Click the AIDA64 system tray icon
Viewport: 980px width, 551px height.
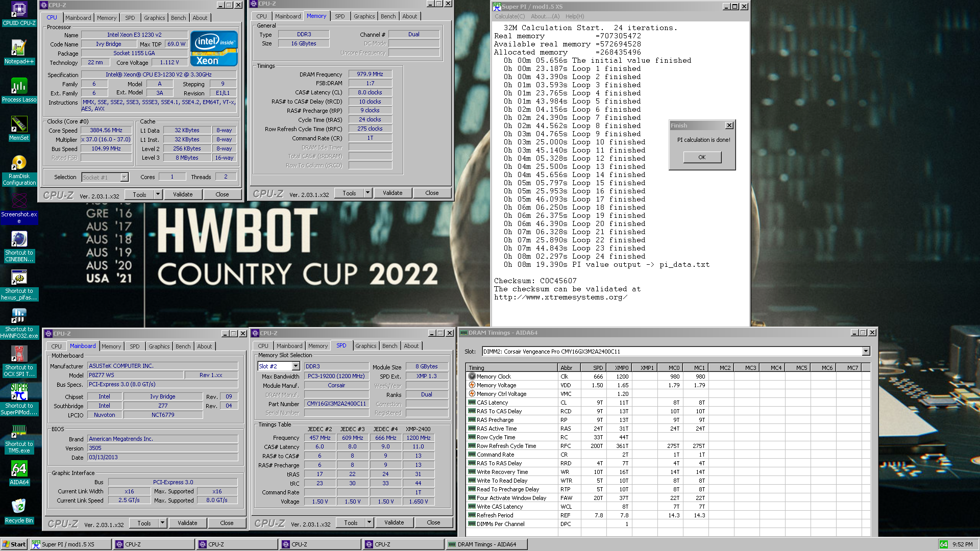[x=944, y=544]
